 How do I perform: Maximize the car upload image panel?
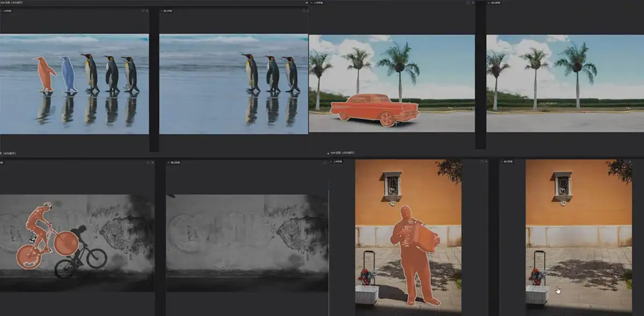click(x=467, y=3)
